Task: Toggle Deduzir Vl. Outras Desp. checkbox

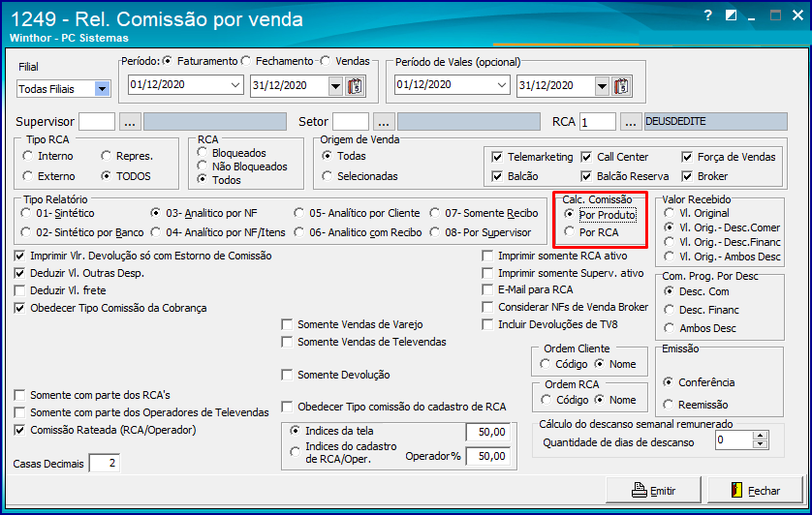Action: point(19,273)
